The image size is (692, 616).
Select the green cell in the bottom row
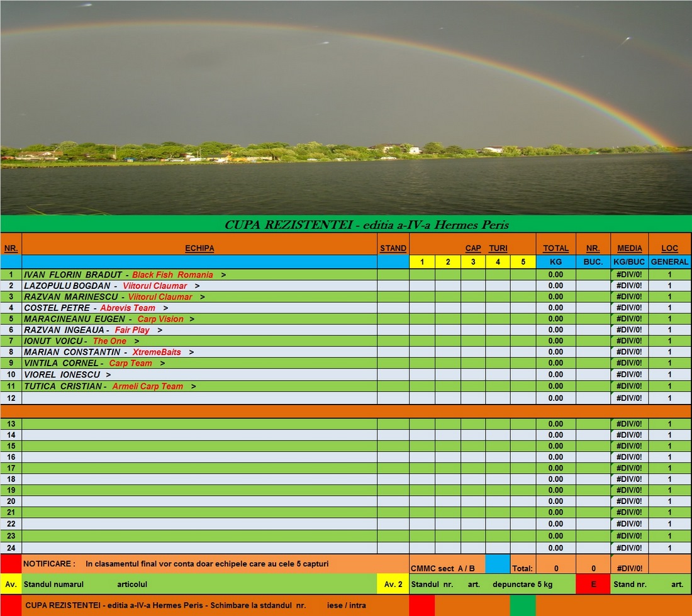coord(522,605)
